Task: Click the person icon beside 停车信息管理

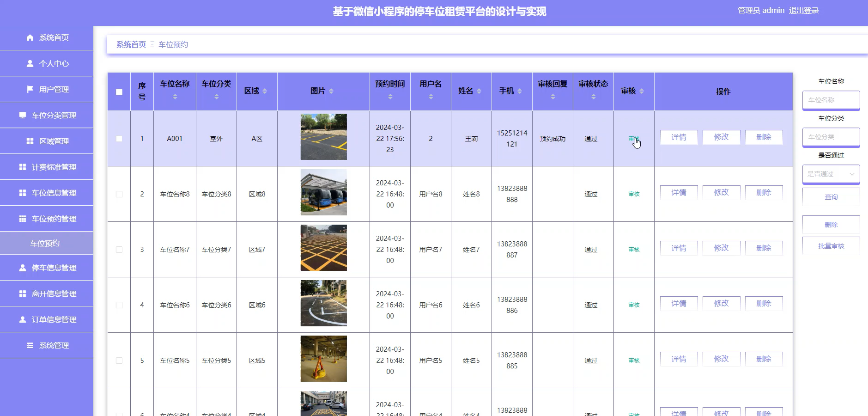Action: tap(23, 268)
